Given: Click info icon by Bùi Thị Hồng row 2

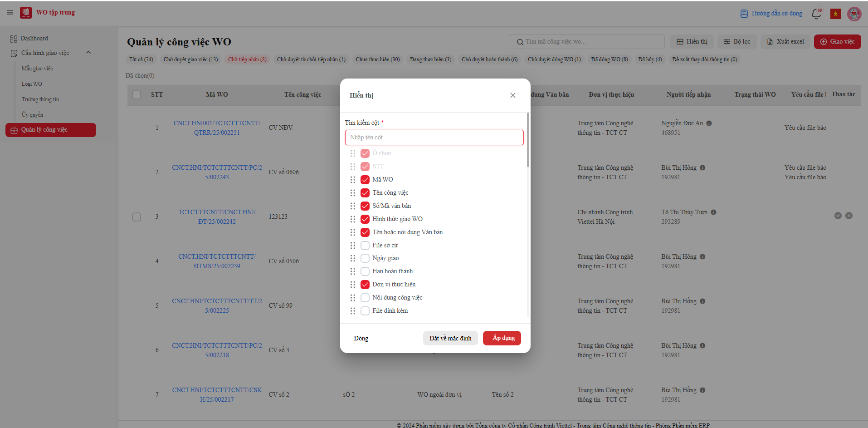Looking at the screenshot, I should (702, 167).
